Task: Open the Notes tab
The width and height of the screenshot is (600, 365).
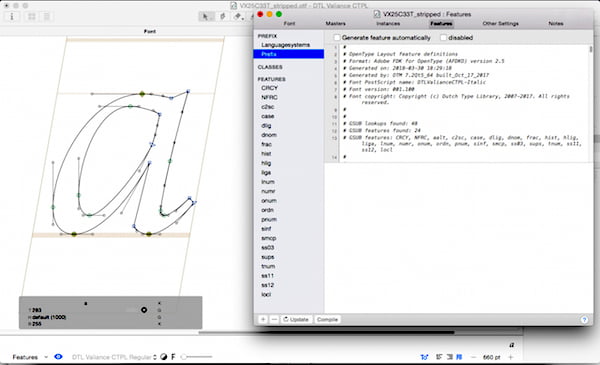Action: click(x=556, y=24)
